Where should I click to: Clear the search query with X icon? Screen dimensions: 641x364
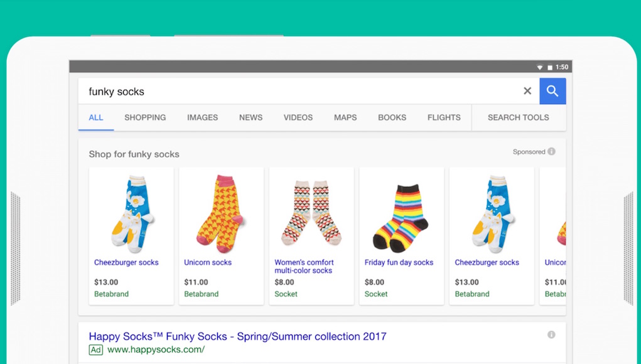527,91
